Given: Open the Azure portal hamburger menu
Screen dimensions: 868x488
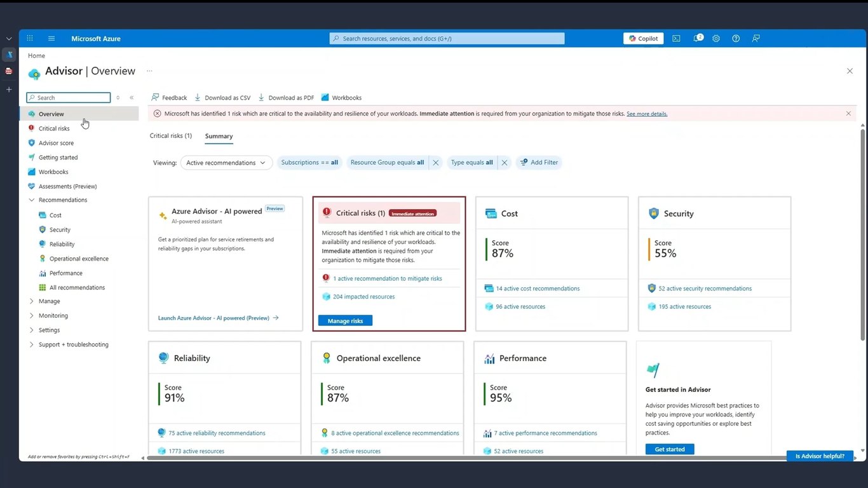Looking at the screenshot, I should (51, 38).
